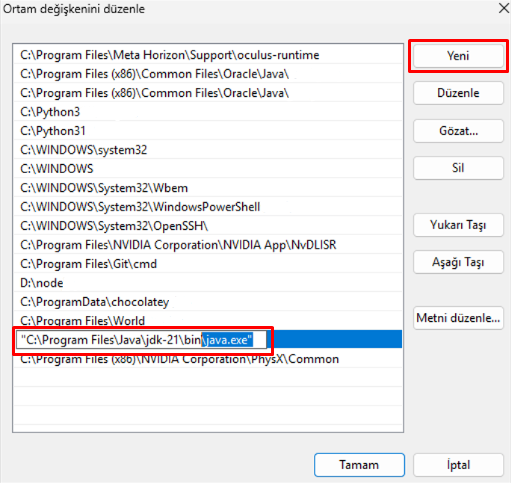
Task: Select the C:\Program Files\World entry
Action: tap(208, 321)
